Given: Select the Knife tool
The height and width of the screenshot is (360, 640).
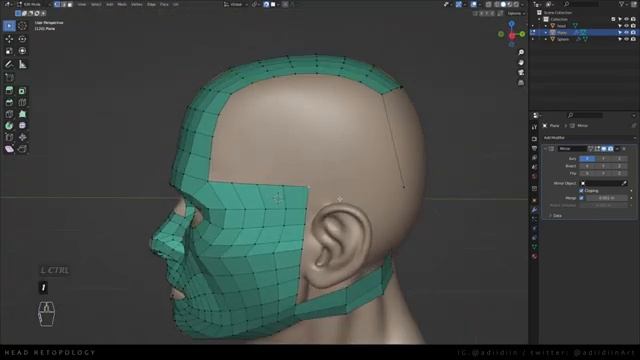Looking at the screenshot, I should tap(9, 114).
